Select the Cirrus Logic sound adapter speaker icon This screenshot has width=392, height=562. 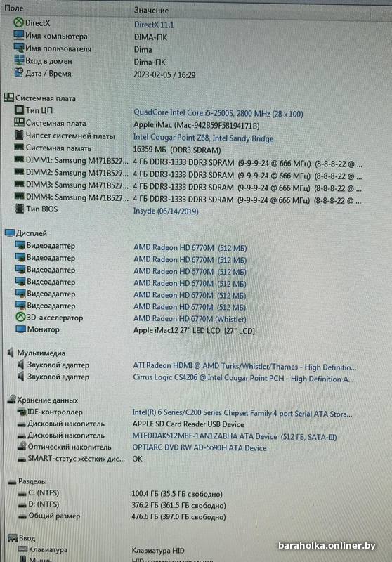(x=21, y=377)
